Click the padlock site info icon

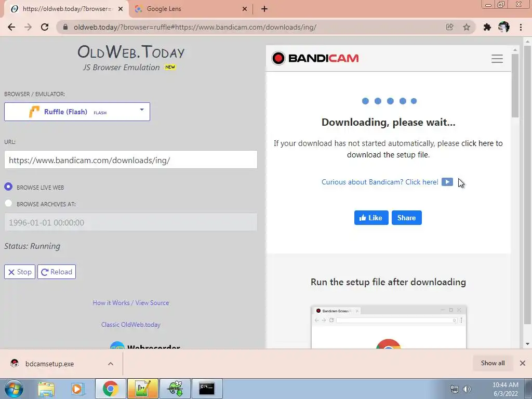click(65, 27)
